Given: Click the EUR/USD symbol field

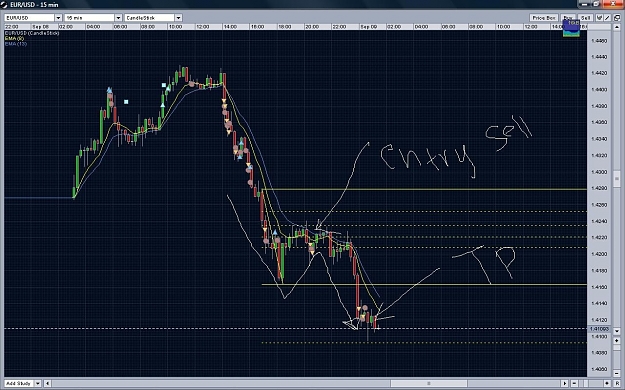Looking at the screenshot, I should point(29,18).
